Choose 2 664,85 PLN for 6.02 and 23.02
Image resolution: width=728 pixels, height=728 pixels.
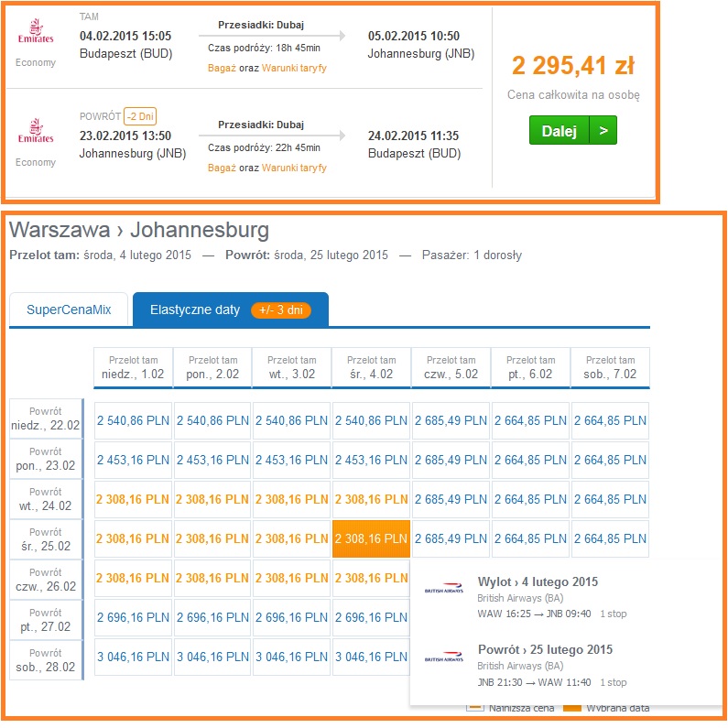(x=530, y=460)
